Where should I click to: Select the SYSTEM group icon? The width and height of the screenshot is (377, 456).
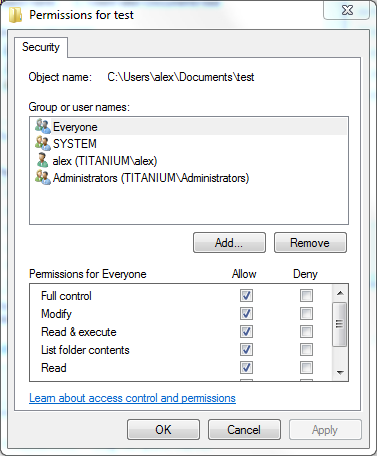pos(43,143)
